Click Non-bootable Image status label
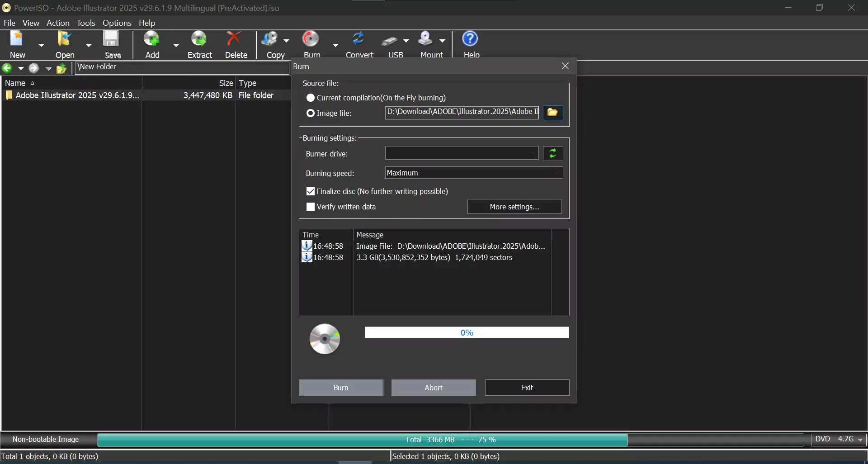 pyautogui.click(x=46, y=439)
